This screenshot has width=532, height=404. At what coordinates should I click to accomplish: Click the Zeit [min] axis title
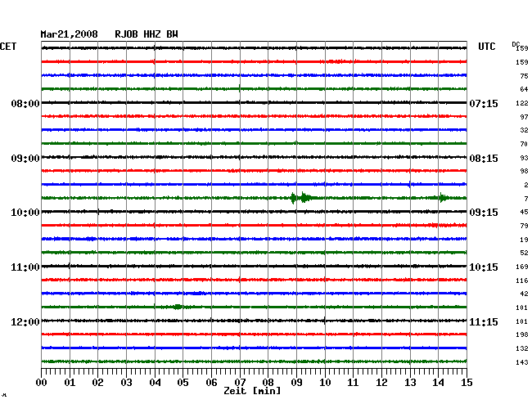tap(252, 391)
